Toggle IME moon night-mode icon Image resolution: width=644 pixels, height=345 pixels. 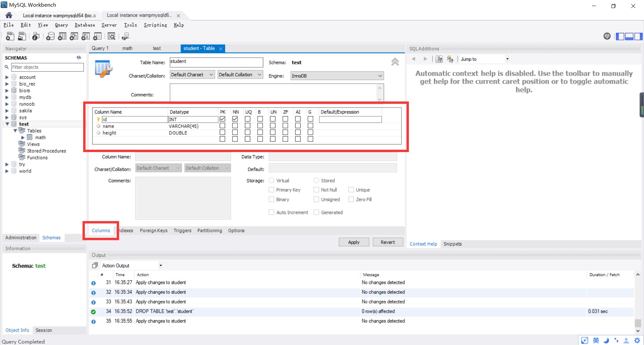pos(606,340)
